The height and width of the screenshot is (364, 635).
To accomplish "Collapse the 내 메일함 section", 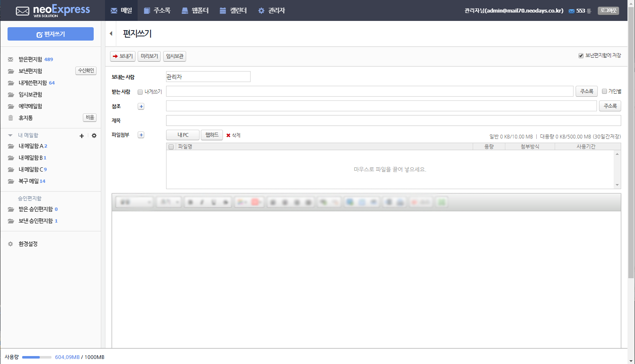I will click(x=10, y=135).
